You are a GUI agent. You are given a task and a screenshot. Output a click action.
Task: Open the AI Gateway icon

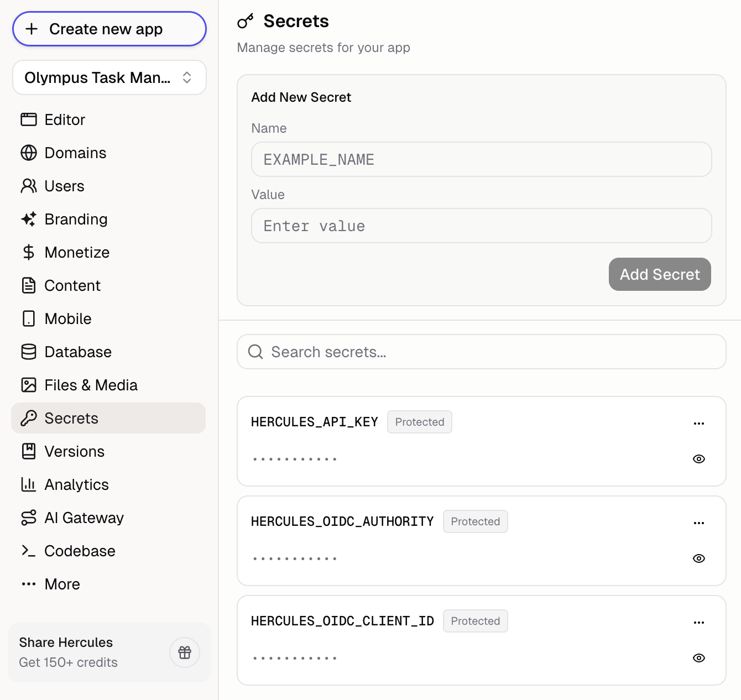click(29, 518)
